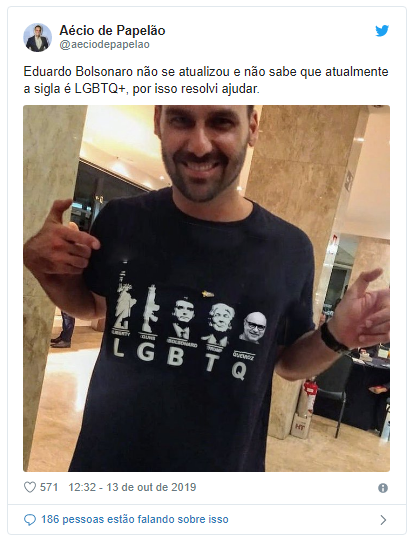Click the rifle graphic above letter G

[150, 309]
